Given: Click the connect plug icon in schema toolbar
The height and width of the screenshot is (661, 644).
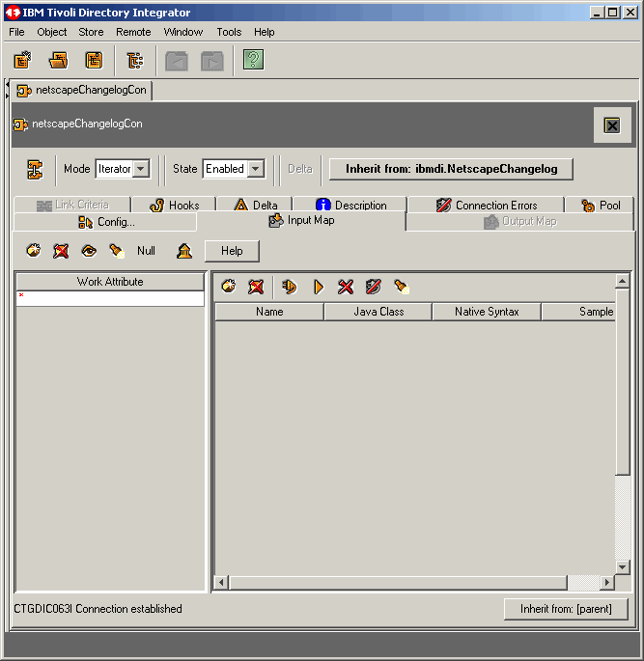Looking at the screenshot, I should pos(289,287).
